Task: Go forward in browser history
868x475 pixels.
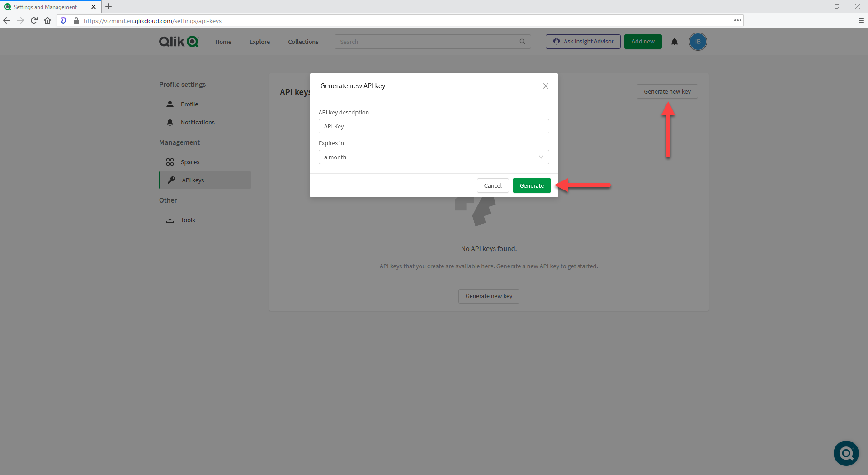Action: click(x=20, y=20)
